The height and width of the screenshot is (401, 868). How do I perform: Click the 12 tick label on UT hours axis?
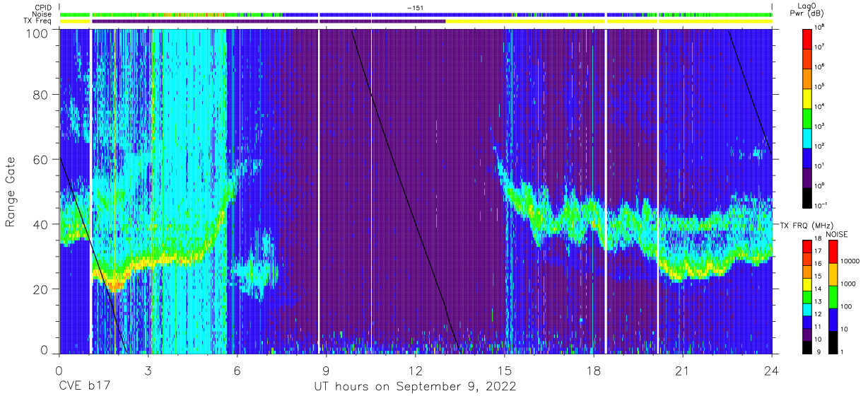pyautogui.click(x=416, y=371)
